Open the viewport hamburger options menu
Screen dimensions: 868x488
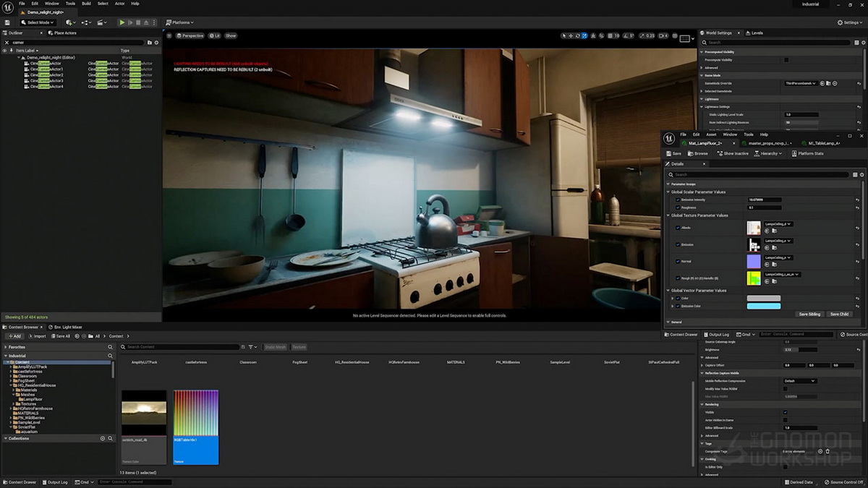pyautogui.click(x=169, y=35)
